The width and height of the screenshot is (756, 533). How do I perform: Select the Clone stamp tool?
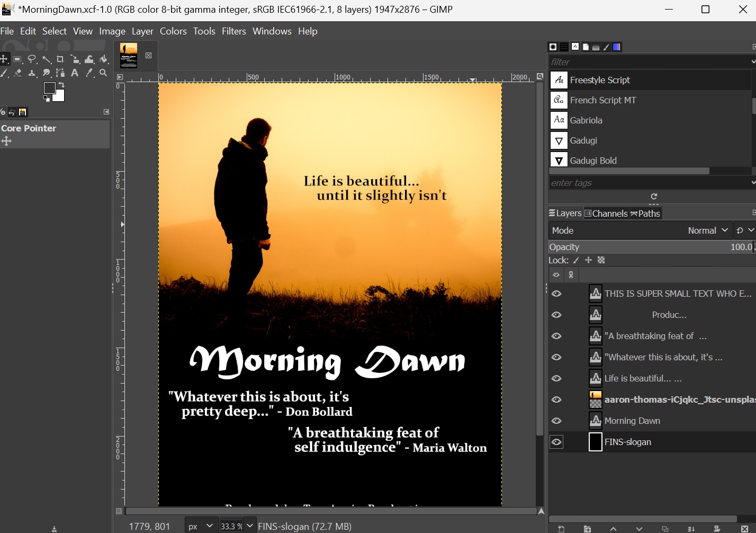pos(32,73)
